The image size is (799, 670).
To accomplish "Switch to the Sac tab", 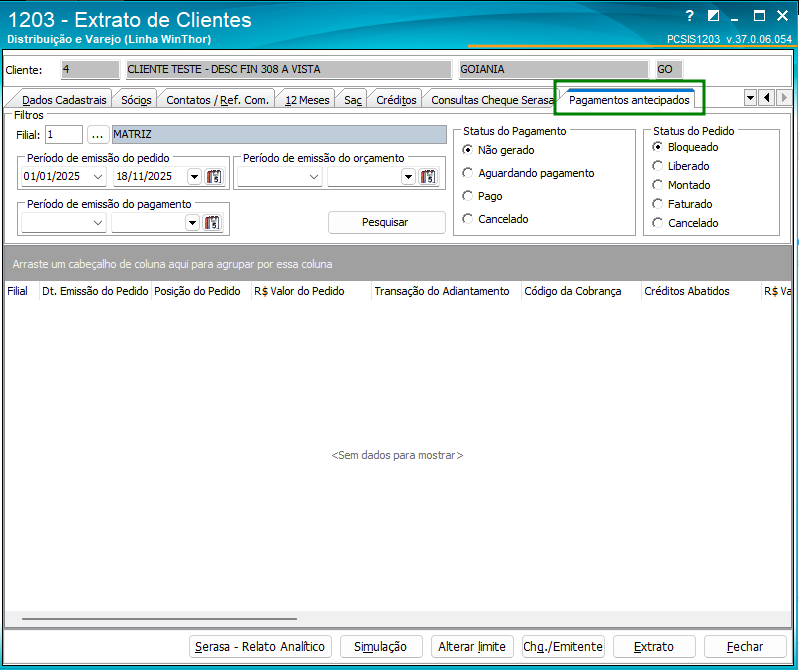I will [353, 100].
